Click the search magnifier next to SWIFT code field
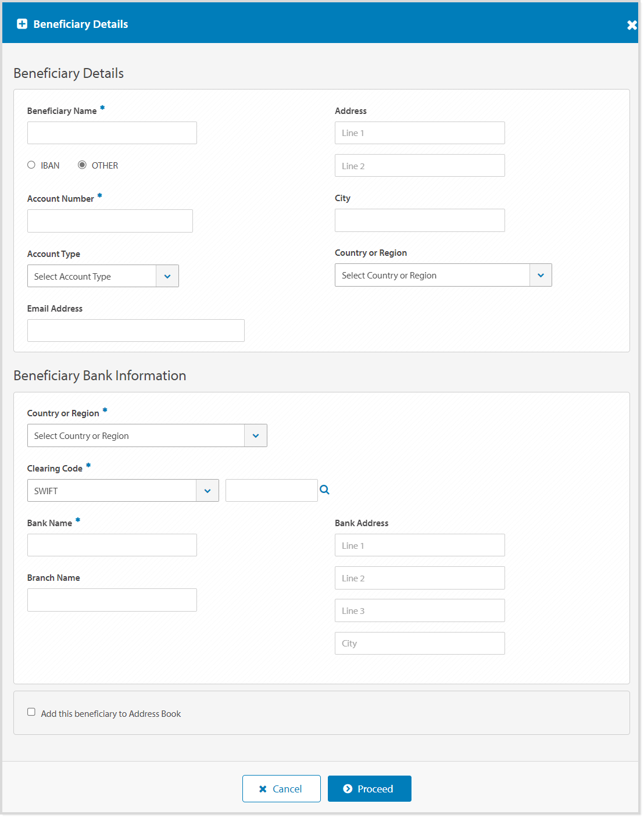Image resolution: width=644 pixels, height=818 pixels. point(324,490)
